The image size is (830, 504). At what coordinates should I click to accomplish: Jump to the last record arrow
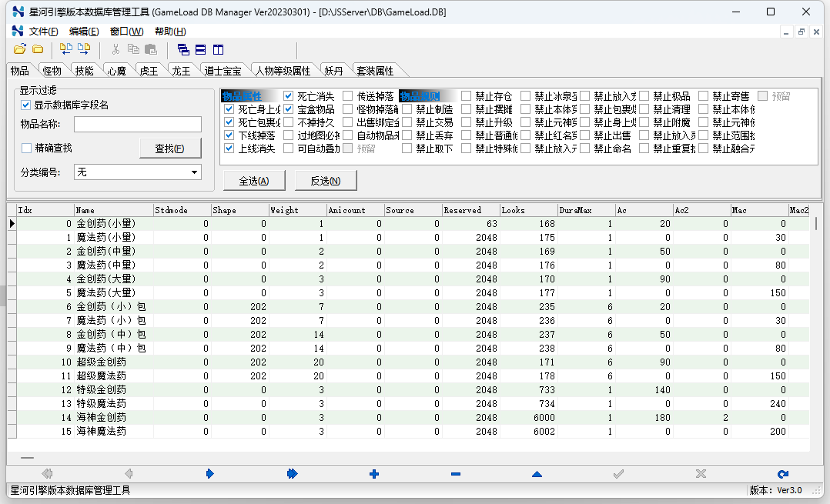click(292, 474)
